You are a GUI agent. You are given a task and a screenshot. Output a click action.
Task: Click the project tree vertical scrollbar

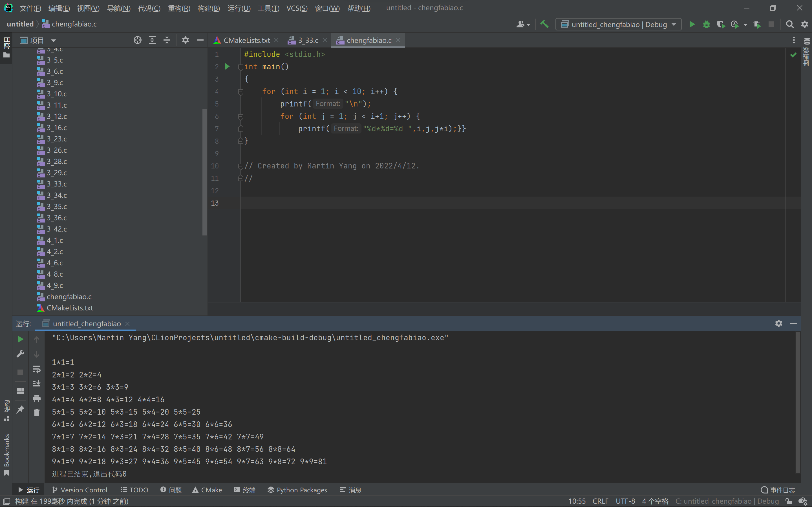coord(205,172)
